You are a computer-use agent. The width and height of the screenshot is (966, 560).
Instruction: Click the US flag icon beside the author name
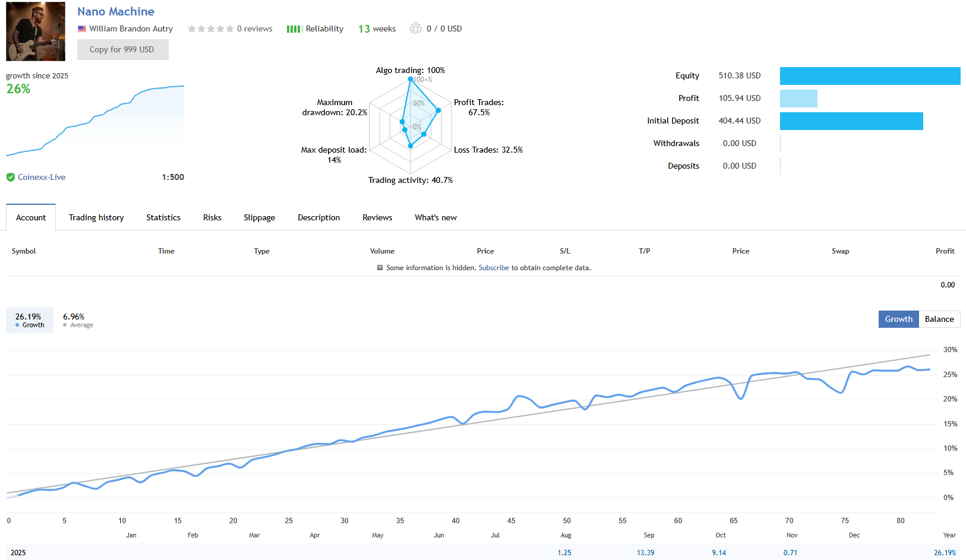pos(81,29)
